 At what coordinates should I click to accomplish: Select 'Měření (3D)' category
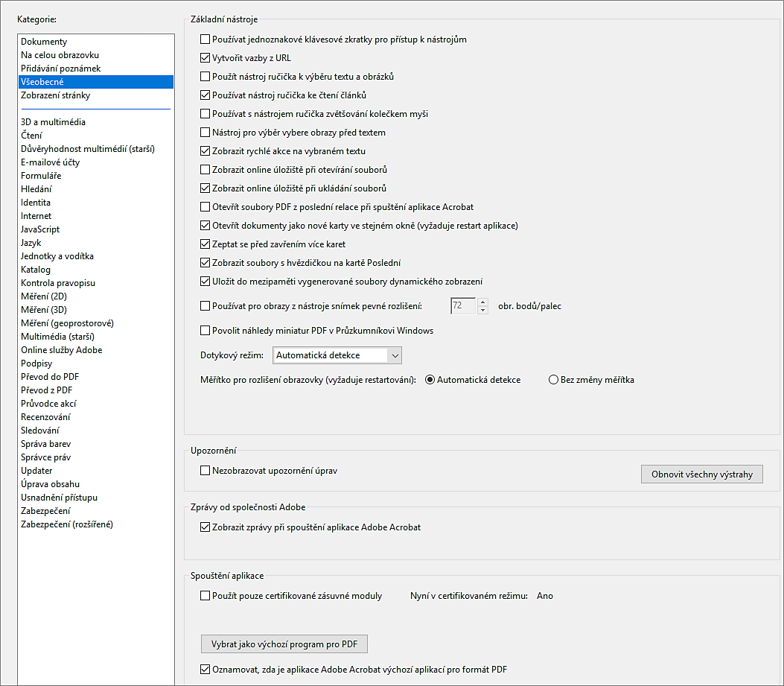pos(96,310)
